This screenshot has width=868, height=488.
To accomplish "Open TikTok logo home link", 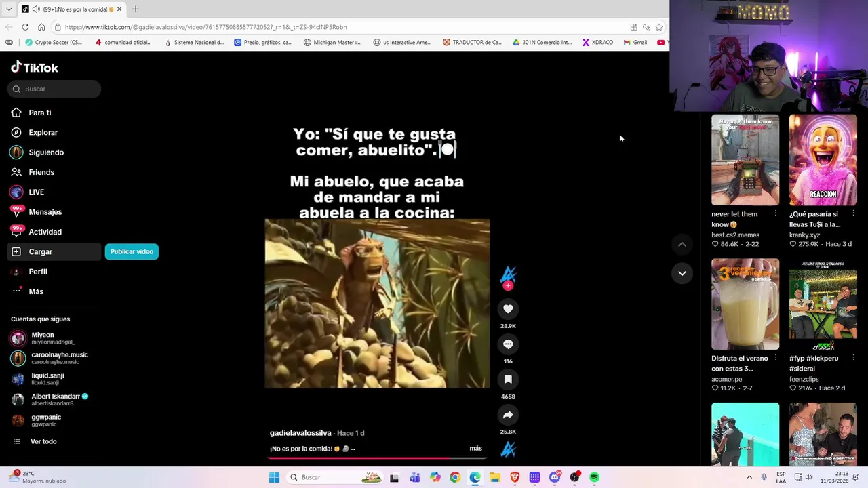I will [x=35, y=67].
